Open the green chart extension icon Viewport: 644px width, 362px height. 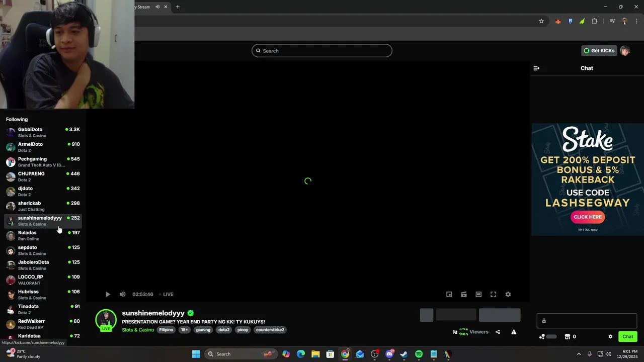click(582, 21)
